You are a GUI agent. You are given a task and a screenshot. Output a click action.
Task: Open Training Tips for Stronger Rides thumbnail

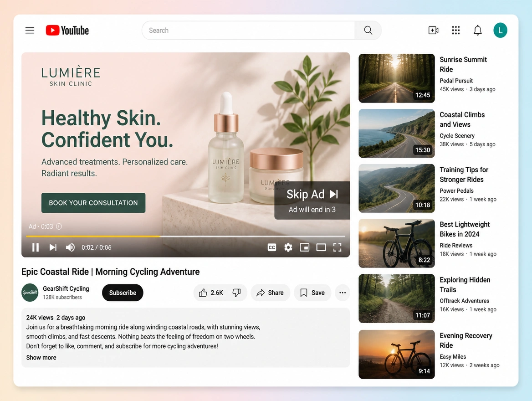(397, 189)
